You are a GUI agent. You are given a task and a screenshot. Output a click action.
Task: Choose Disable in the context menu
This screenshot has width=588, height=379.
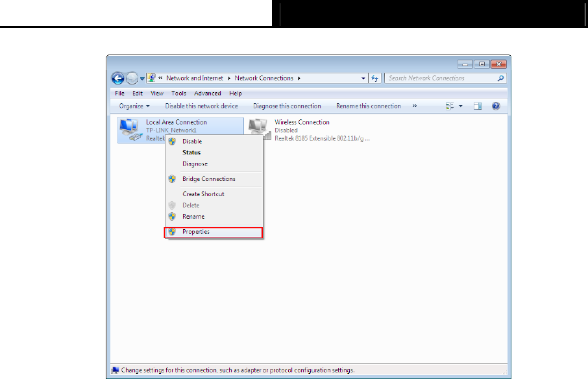214,141
